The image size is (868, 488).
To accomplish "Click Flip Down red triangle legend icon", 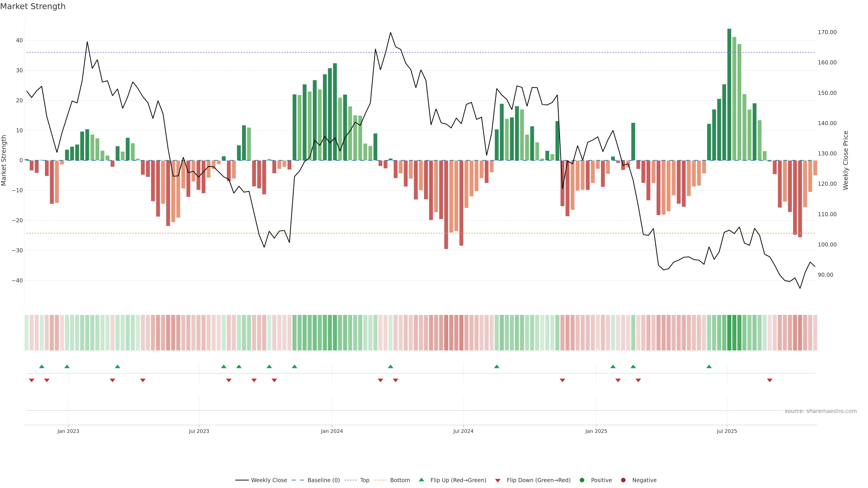I will tap(498, 481).
